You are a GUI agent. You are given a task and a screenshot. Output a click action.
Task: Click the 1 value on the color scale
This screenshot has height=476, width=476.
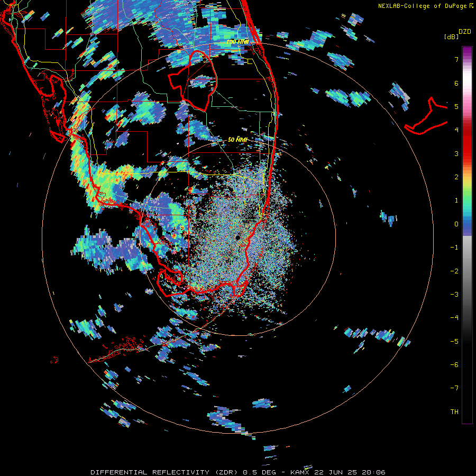[x=456, y=200]
